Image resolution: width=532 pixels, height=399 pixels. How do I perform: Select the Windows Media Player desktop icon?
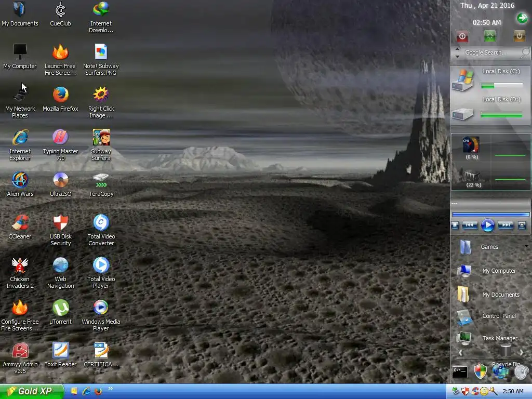pyautogui.click(x=101, y=315)
